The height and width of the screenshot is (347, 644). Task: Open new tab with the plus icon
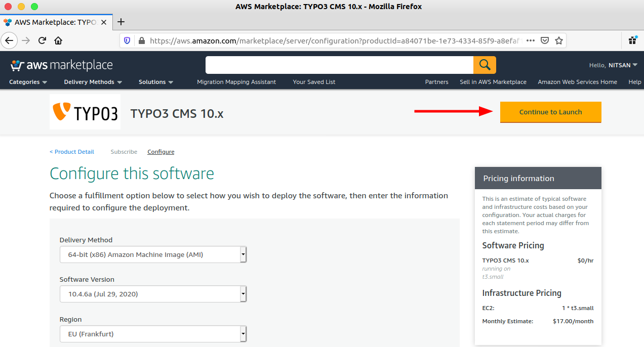point(121,22)
